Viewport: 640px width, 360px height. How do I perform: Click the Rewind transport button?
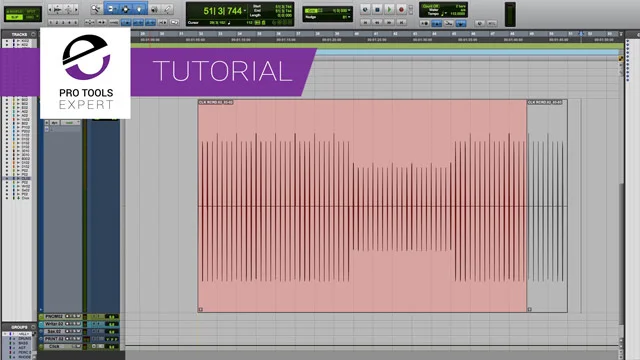378,22
